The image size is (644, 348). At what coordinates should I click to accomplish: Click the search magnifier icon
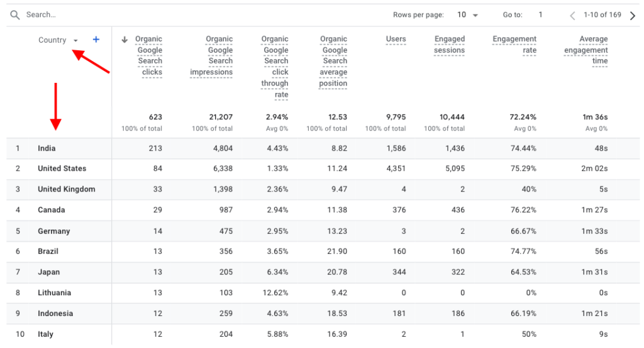coord(15,15)
